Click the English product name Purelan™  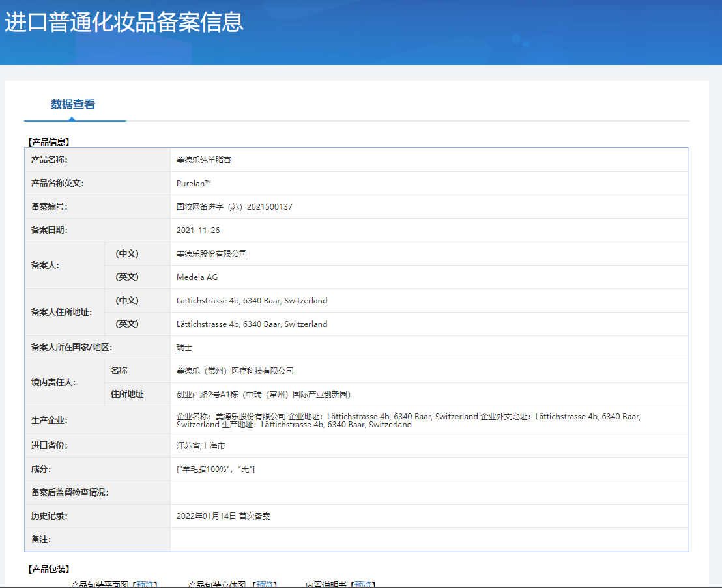point(194,184)
